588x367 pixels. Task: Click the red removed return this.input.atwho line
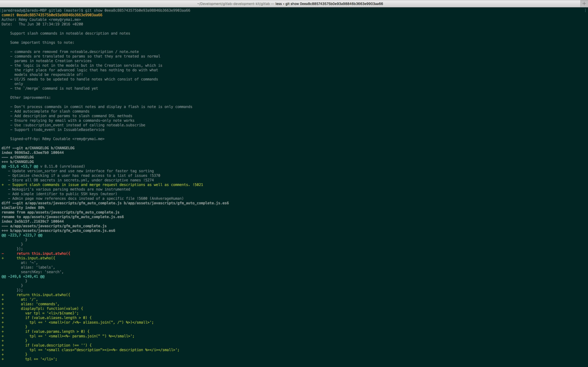coord(43,254)
